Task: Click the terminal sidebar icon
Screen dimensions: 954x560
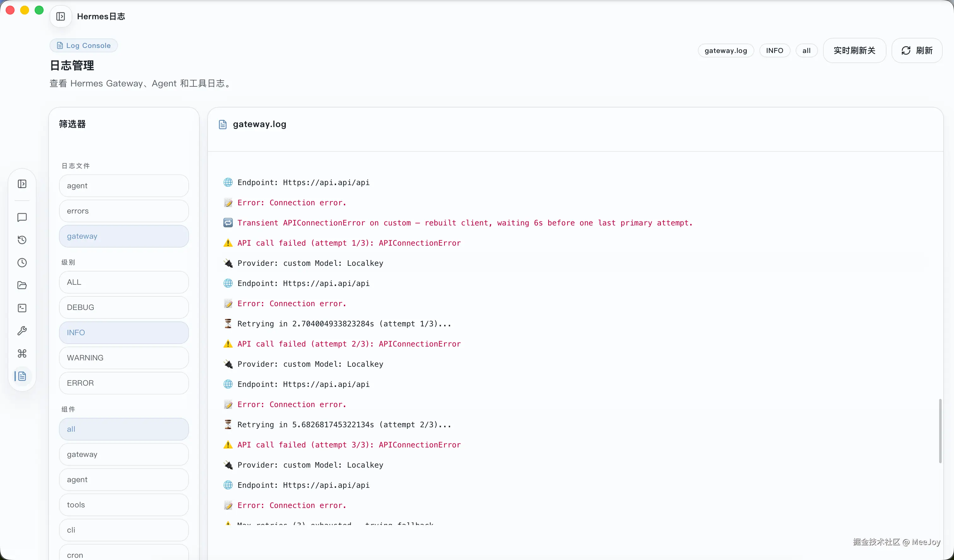Action: (22, 308)
